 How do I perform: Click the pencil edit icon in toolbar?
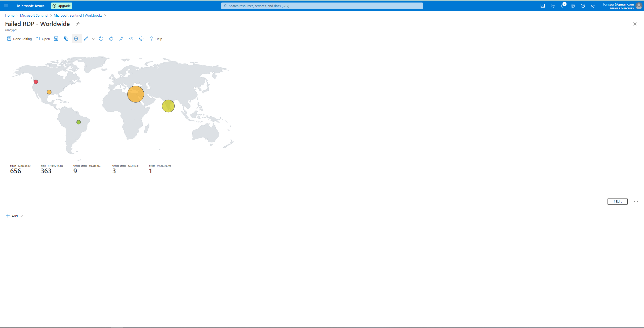pos(86,39)
